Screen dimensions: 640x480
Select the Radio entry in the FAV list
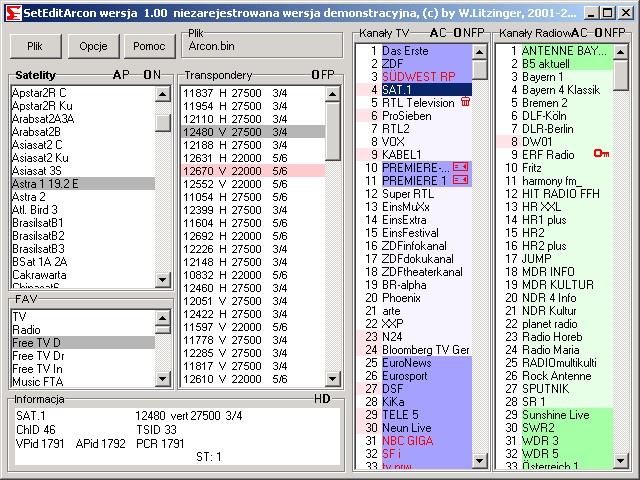pos(26,330)
